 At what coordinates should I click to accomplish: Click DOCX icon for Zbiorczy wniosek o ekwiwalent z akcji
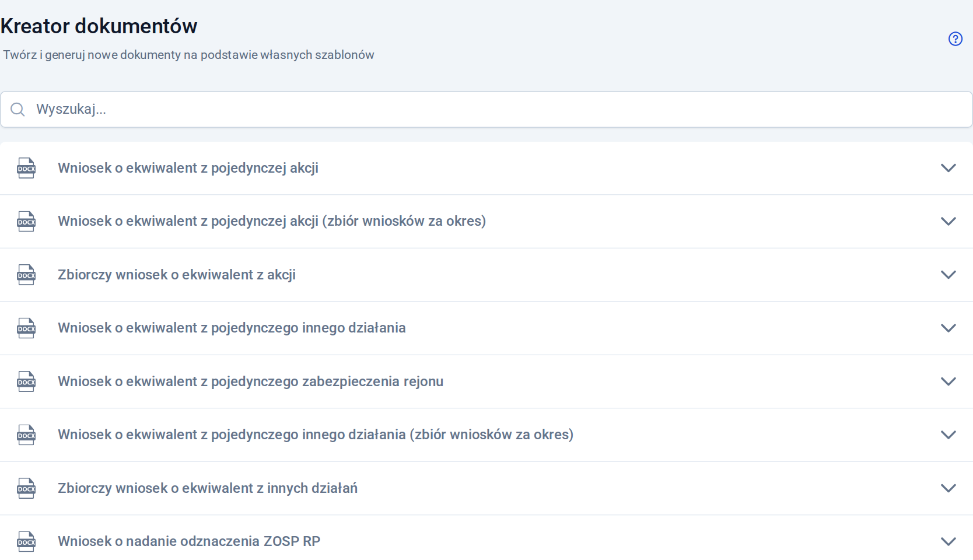tap(26, 275)
